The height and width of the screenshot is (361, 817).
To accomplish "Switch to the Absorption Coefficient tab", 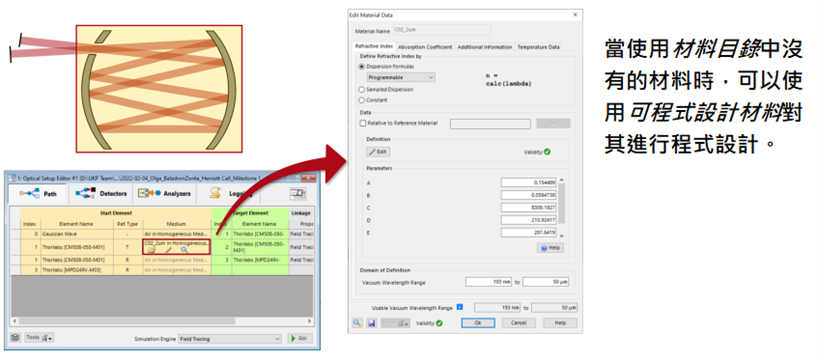I will 425,47.
